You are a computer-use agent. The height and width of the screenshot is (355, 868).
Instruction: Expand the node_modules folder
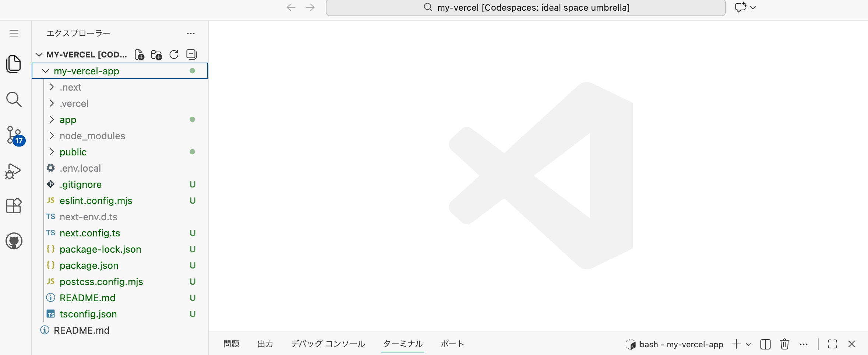(92, 136)
